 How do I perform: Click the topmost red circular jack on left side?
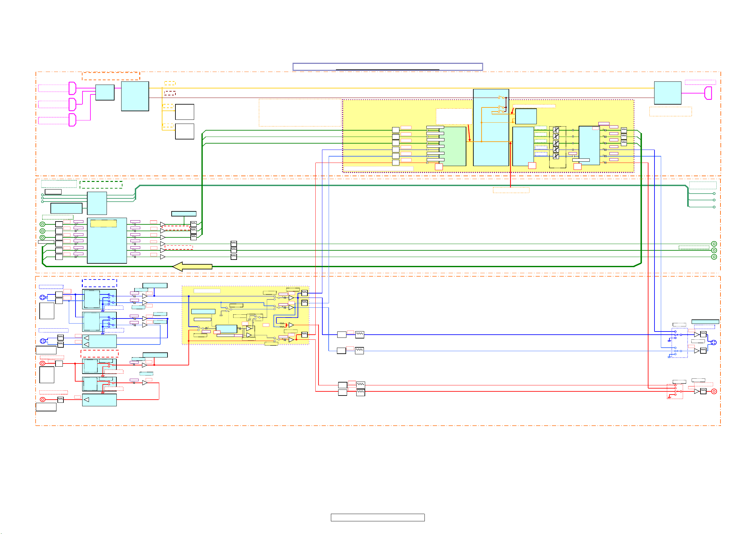point(43,363)
